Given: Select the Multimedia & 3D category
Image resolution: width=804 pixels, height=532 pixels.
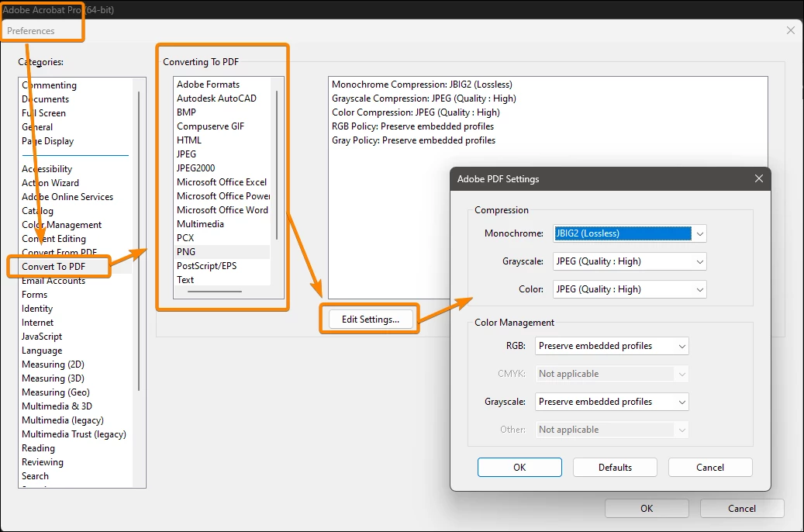Looking at the screenshot, I should click(57, 406).
